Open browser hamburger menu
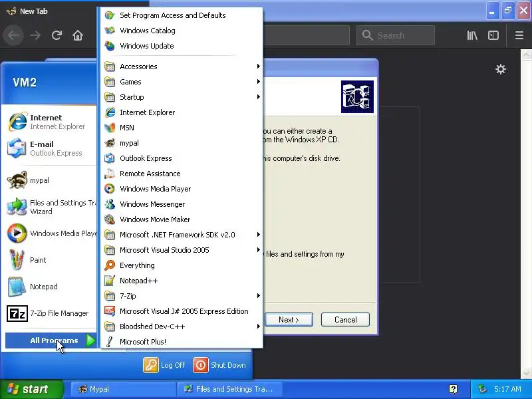532x399 pixels. coord(519,35)
